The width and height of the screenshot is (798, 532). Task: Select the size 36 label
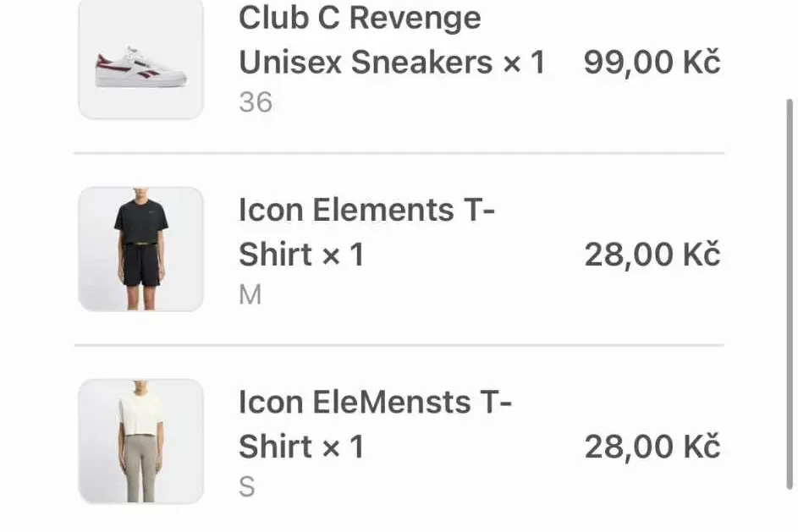[256, 102]
